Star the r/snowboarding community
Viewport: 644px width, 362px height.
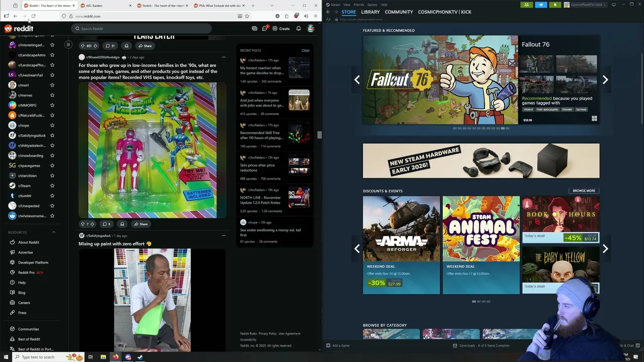52,155
